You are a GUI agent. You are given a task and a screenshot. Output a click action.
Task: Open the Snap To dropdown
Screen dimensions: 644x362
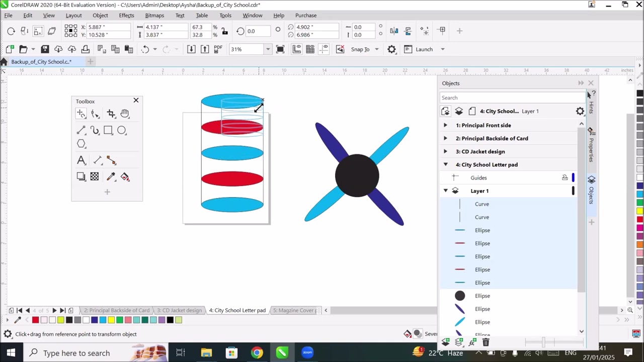tap(376, 49)
